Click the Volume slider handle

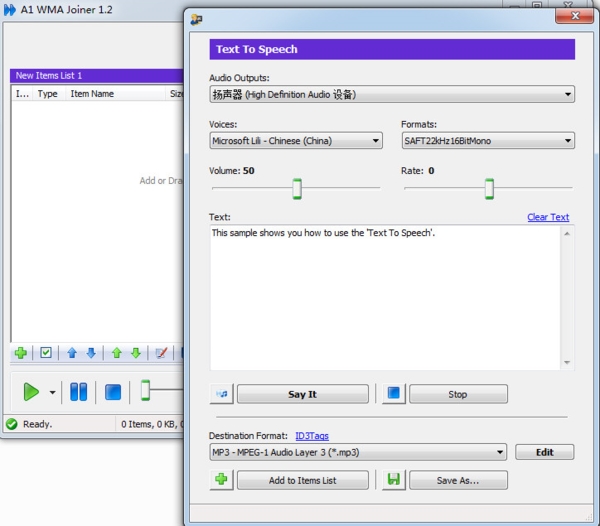click(x=297, y=188)
